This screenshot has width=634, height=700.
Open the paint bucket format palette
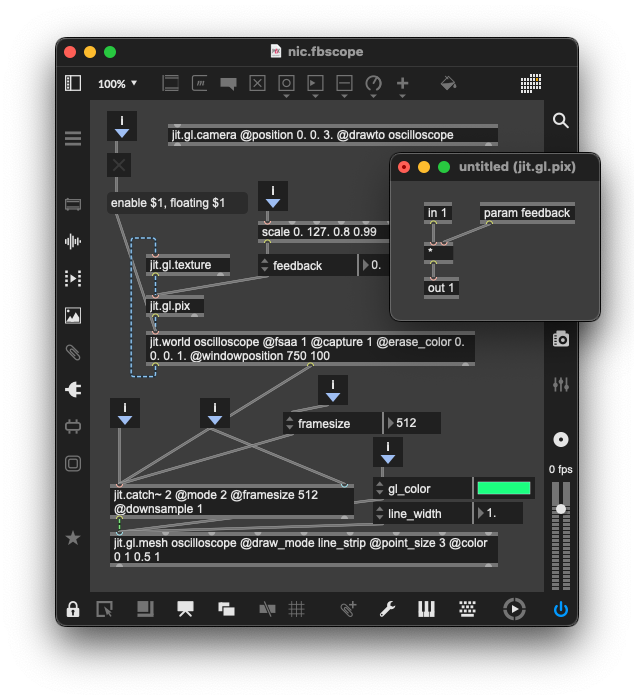tap(448, 83)
